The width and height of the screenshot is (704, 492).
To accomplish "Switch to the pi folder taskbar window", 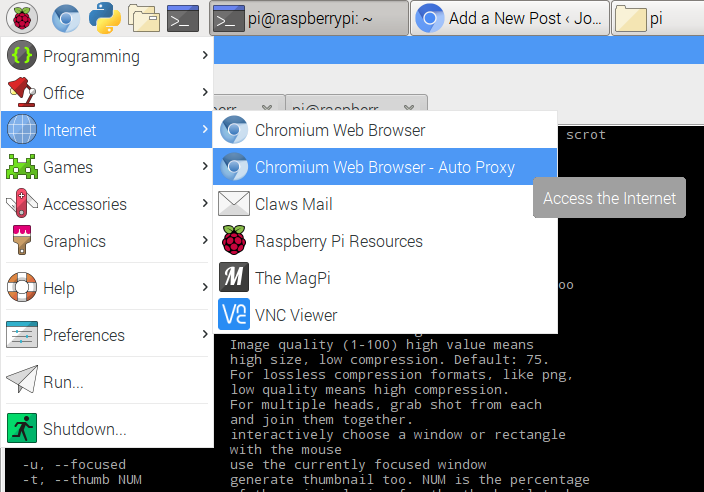I will (657, 18).
